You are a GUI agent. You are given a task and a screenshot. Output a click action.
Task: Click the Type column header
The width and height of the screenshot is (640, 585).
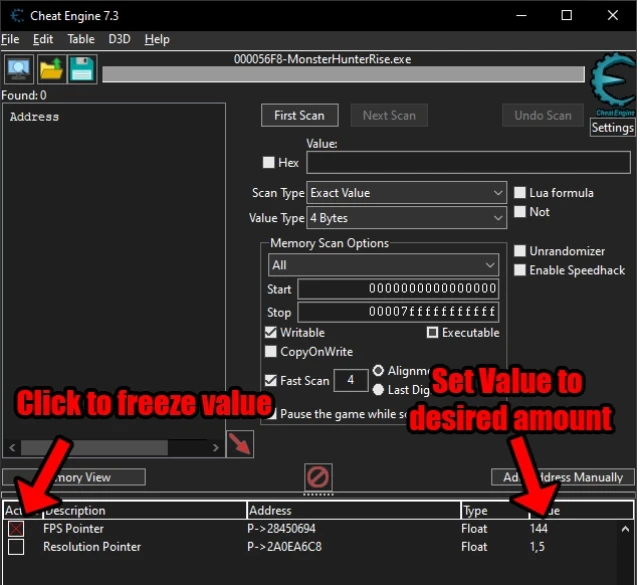tap(495, 510)
